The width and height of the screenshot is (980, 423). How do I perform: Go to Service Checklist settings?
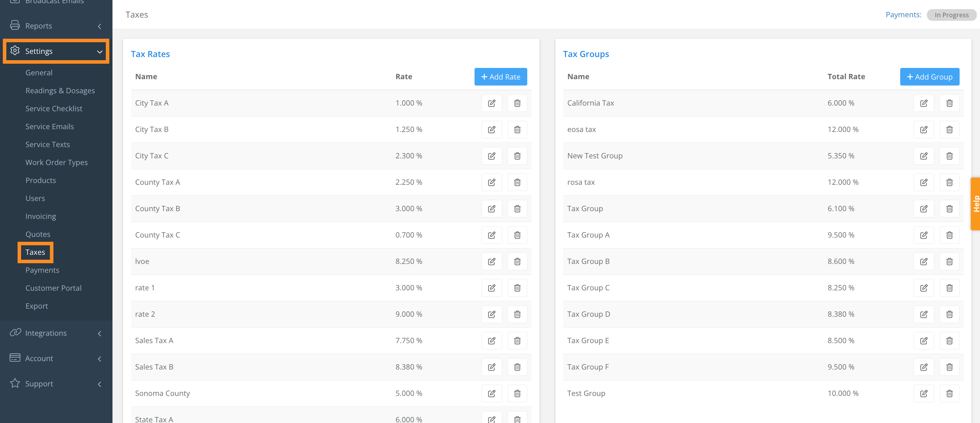[54, 108]
